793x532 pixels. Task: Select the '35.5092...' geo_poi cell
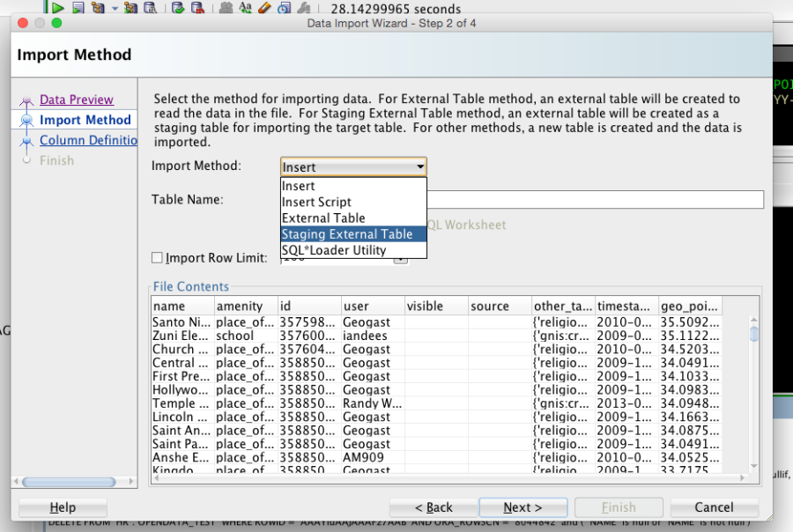690,322
